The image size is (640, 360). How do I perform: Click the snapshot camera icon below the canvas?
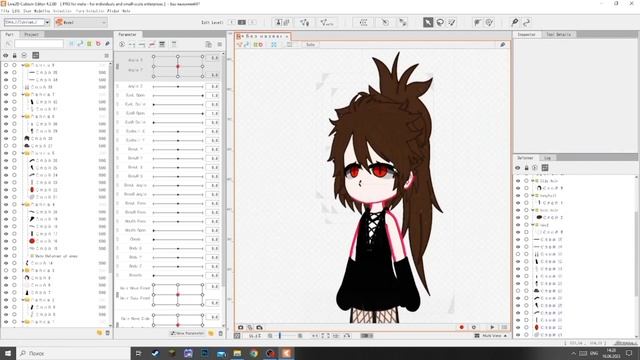click(240, 327)
